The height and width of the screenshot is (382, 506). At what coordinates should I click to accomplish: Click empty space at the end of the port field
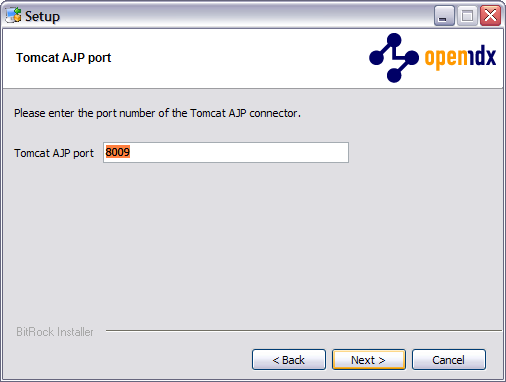[240, 153]
